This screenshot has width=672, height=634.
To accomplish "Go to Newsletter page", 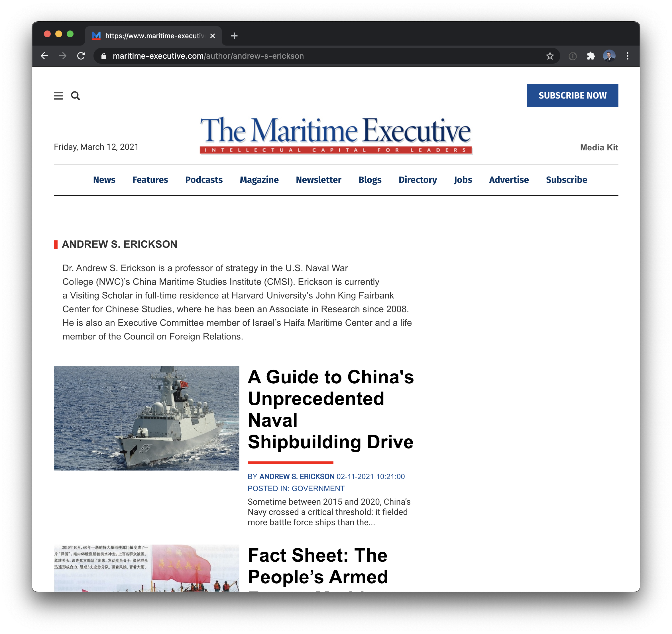I will coord(319,180).
